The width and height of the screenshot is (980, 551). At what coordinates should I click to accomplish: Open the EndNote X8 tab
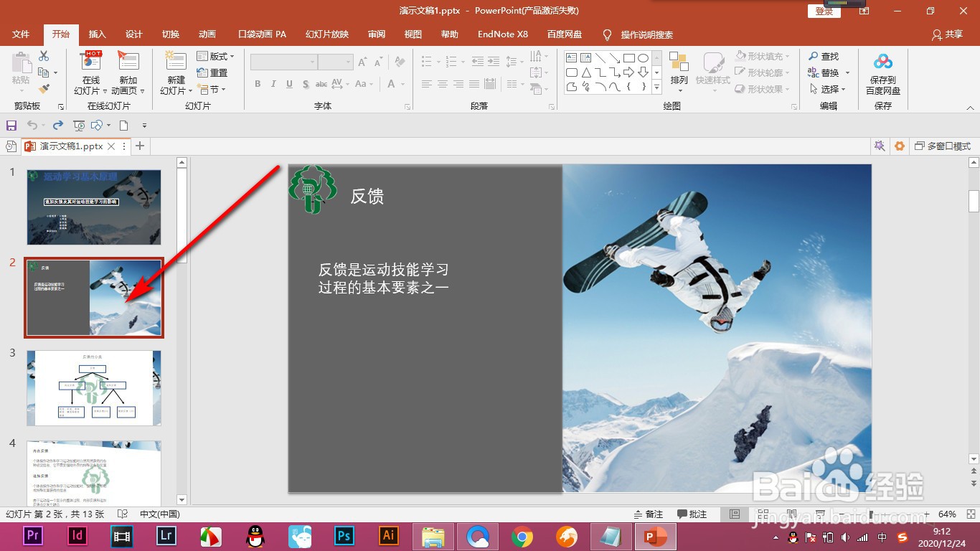[x=503, y=34]
